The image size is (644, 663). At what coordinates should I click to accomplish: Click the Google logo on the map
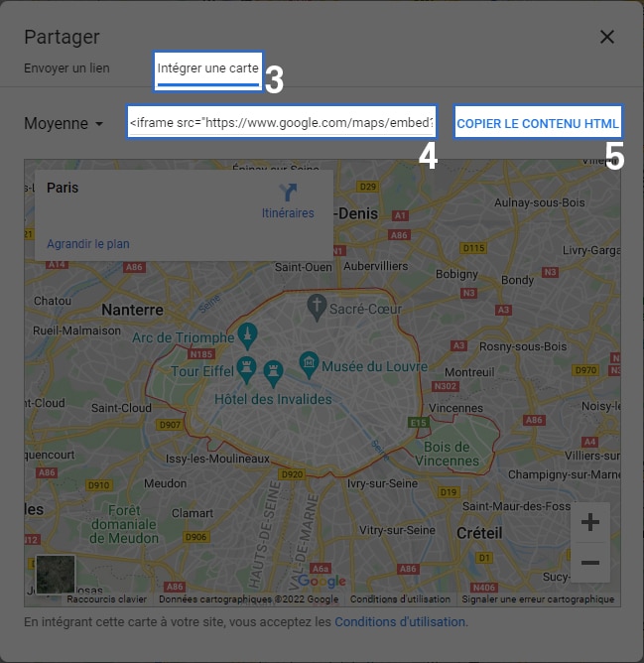(322, 582)
